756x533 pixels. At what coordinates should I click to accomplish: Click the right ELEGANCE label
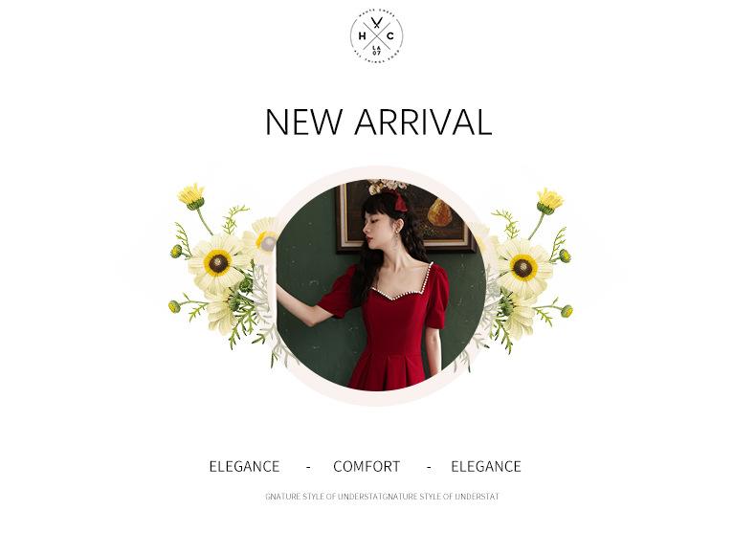(x=486, y=467)
